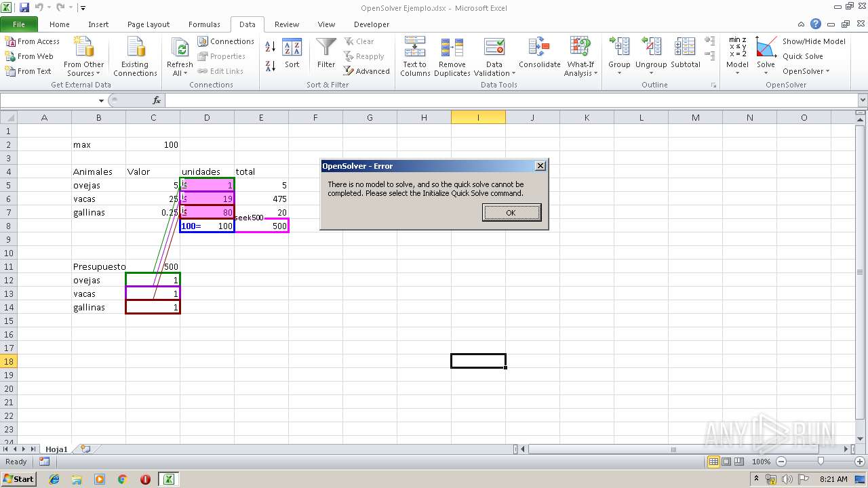Expand the Group dropdown
Screen dimensions: 868x488
click(x=619, y=69)
